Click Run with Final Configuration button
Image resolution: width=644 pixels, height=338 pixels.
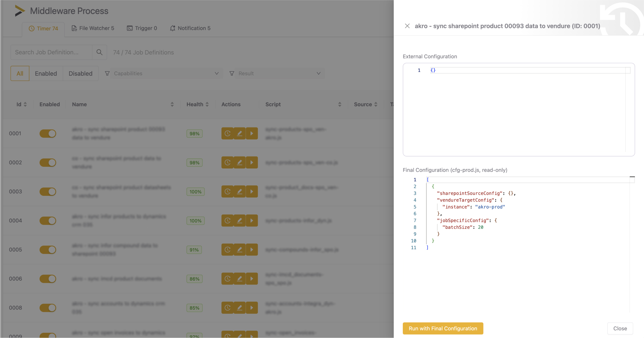click(443, 328)
